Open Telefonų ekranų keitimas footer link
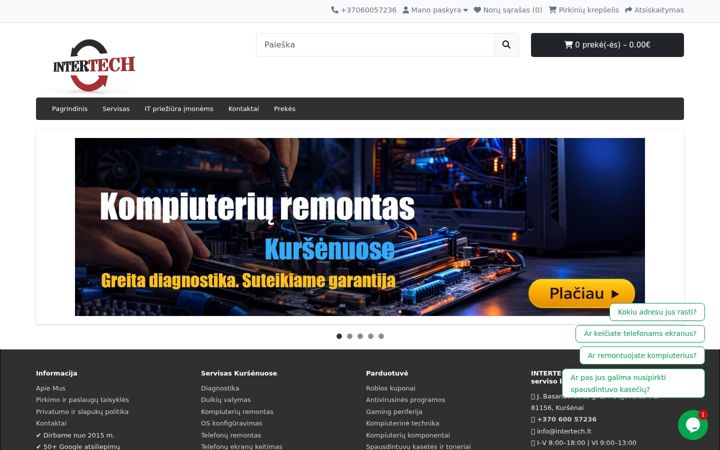Image resolution: width=720 pixels, height=450 pixels. (242, 446)
